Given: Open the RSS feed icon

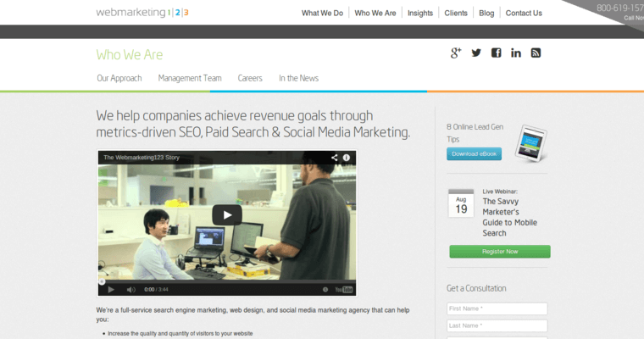Looking at the screenshot, I should pyautogui.click(x=536, y=53).
